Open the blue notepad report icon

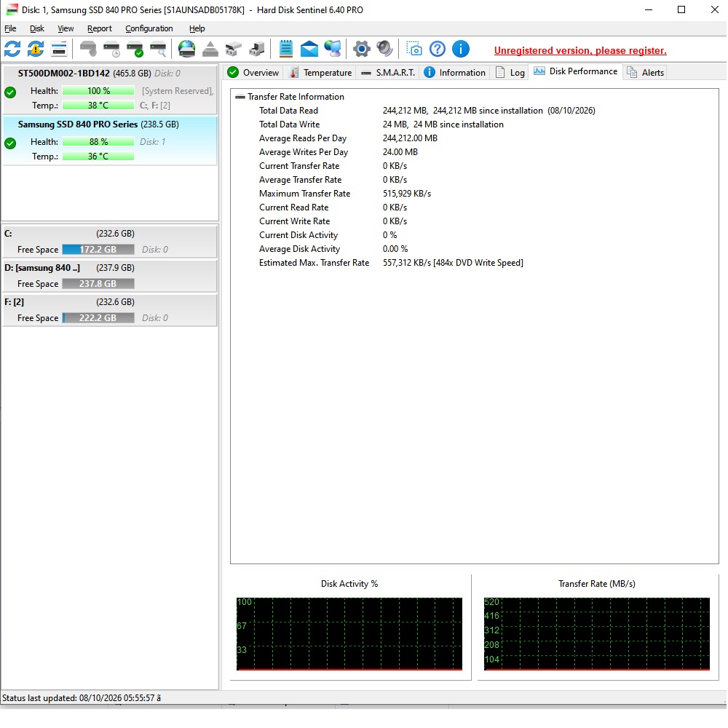click(286, 49)
